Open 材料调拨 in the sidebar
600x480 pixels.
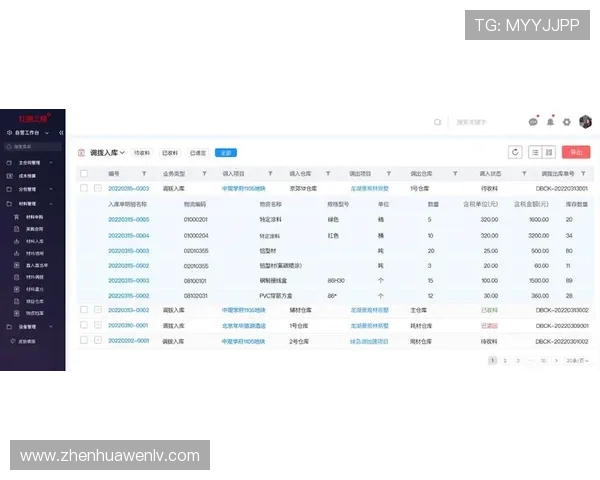34,277
